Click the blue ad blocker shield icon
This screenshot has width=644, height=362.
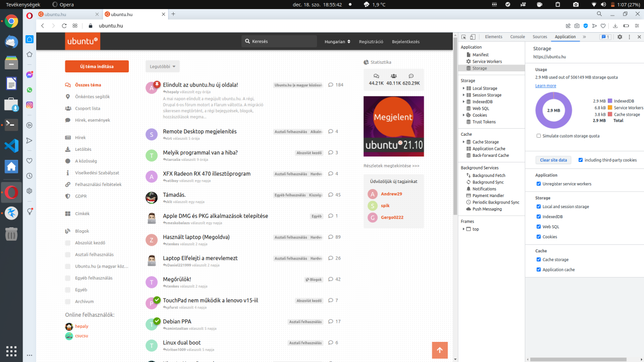coord(586,26)
